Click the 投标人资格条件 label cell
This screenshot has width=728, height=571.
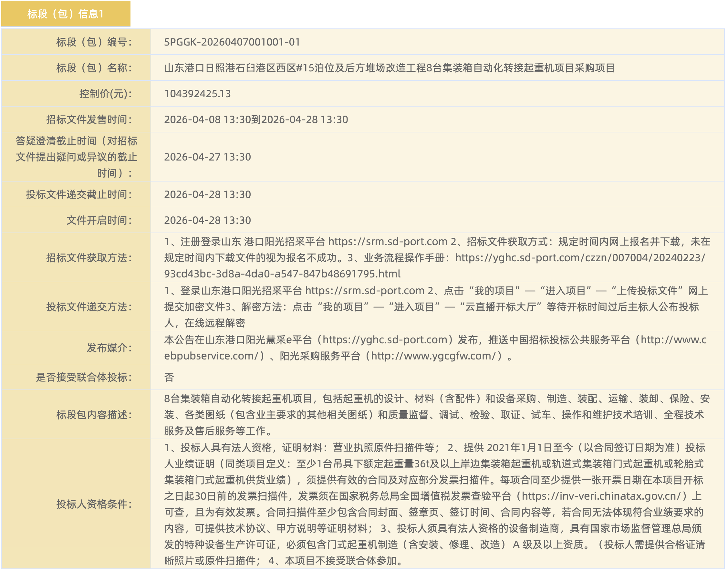point(94,504)
